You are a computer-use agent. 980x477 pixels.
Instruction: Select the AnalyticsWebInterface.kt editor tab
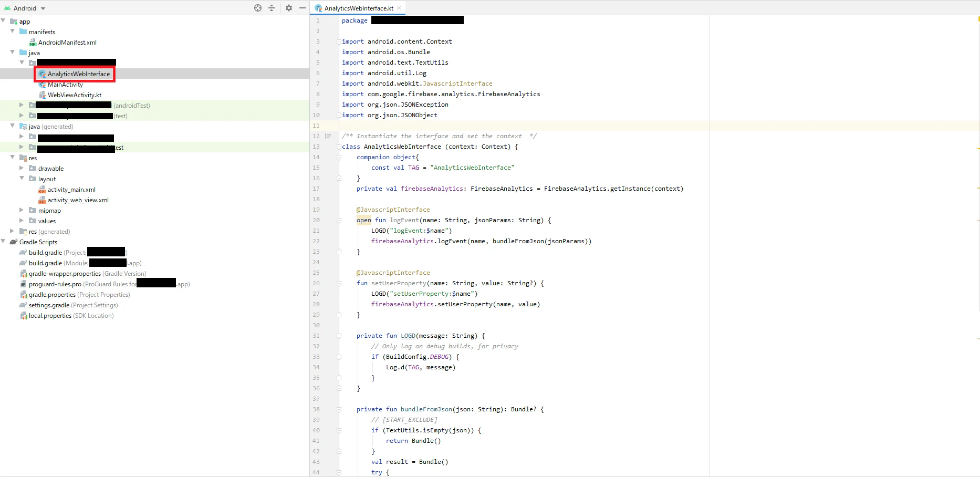(359, 8)
